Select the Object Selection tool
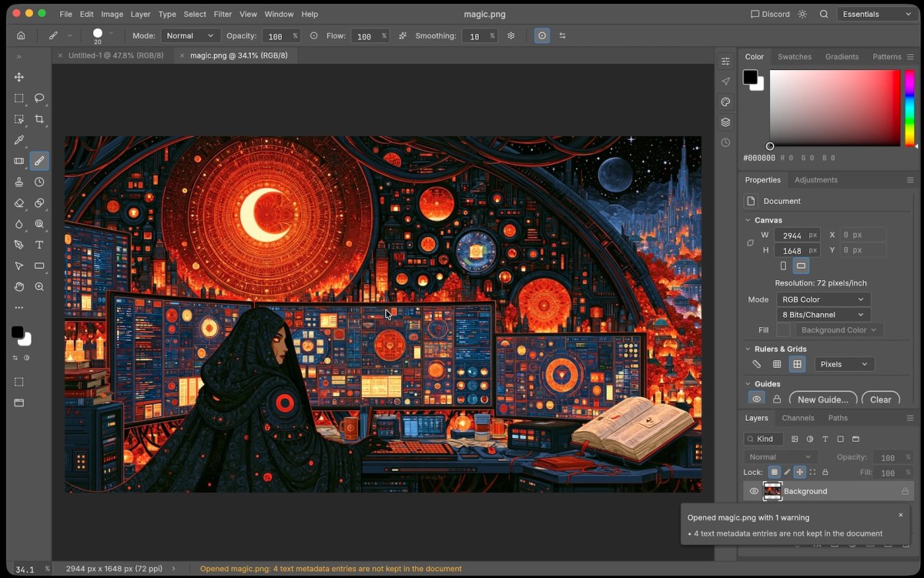The width and height of the screenshot is (924, 578). coord(19,119)
